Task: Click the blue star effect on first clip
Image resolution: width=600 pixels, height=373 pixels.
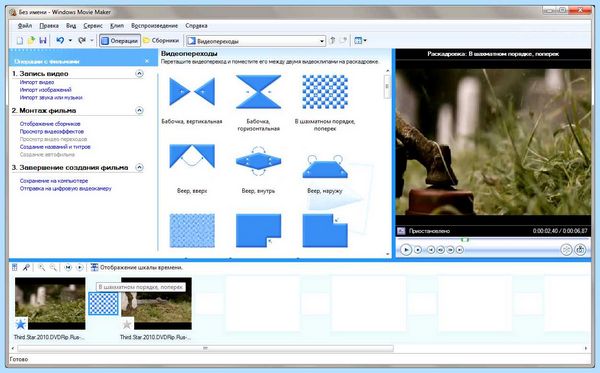Action: point(21,324)
